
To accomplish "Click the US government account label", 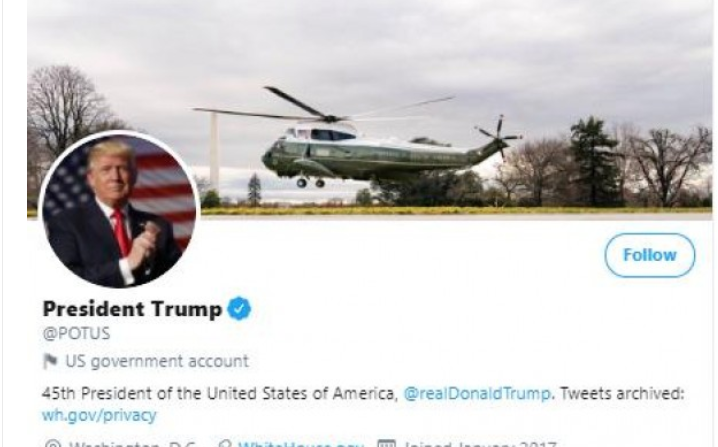I will (x=157, y=361).
